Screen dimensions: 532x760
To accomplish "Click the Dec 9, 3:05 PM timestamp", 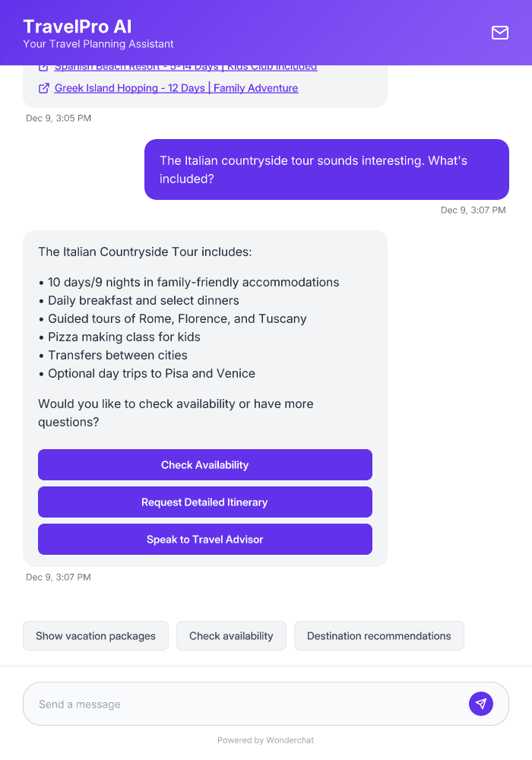I will coord(59,118).
